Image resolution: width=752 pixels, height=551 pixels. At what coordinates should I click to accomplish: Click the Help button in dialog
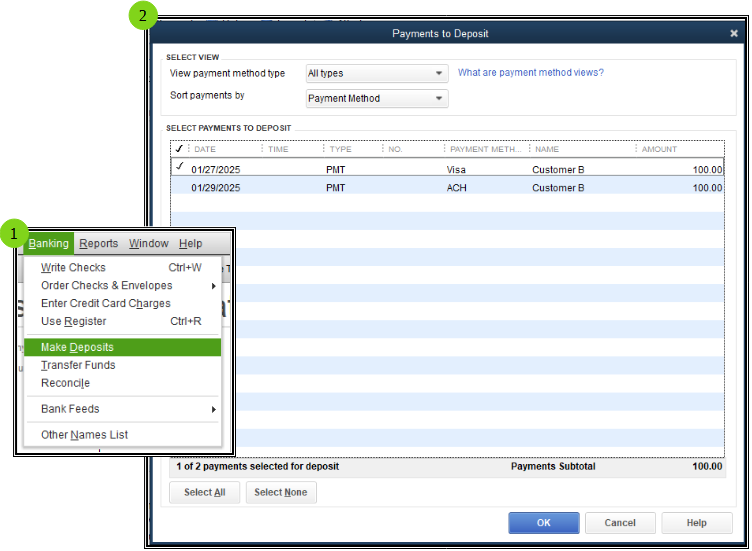(696, 523)
